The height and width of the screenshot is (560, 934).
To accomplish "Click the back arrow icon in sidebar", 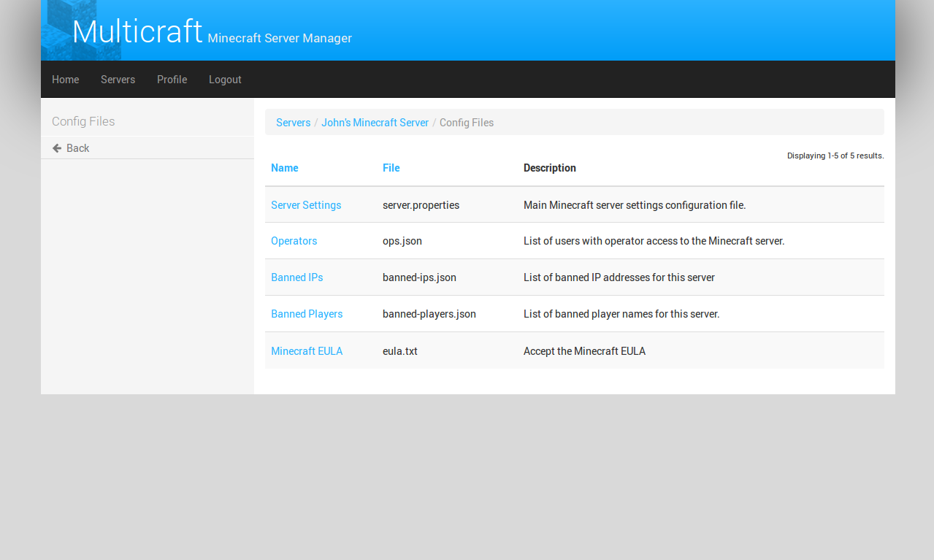I will click(x=57, y=148).
